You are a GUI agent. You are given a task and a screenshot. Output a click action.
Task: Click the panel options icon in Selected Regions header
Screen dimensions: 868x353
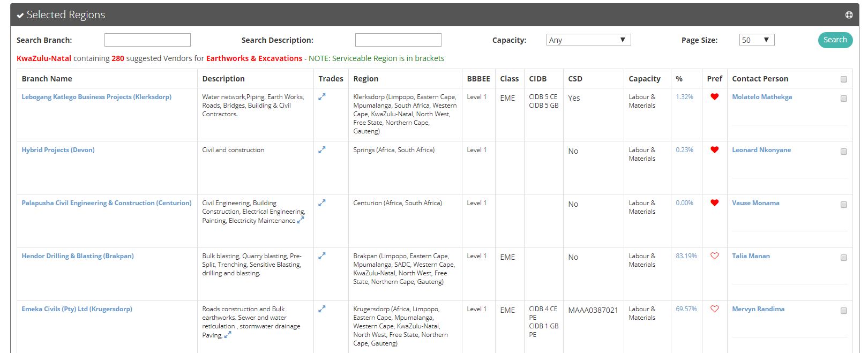(849, 15)
